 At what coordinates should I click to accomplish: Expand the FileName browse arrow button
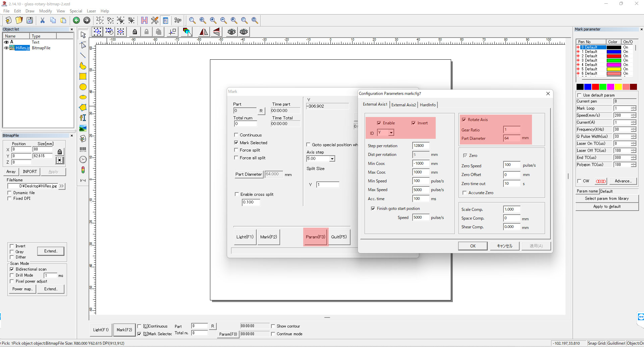pyautogui.click(x=61, y=186)
